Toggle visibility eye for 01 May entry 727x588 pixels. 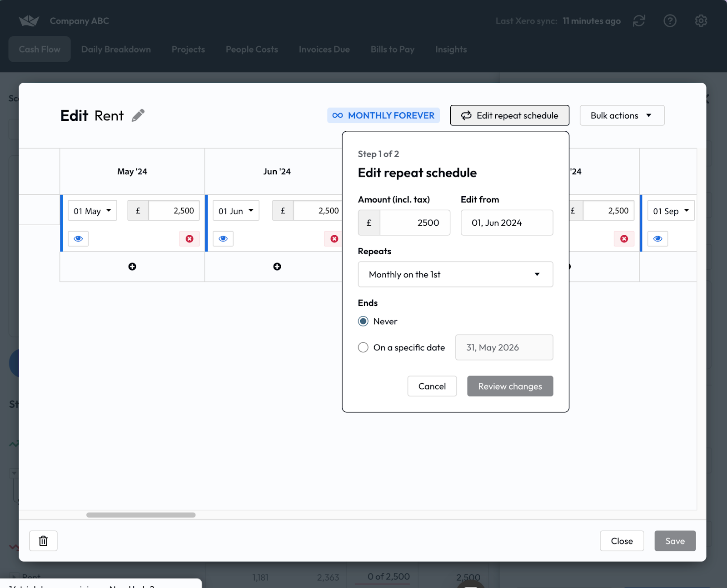coord(78,239)
